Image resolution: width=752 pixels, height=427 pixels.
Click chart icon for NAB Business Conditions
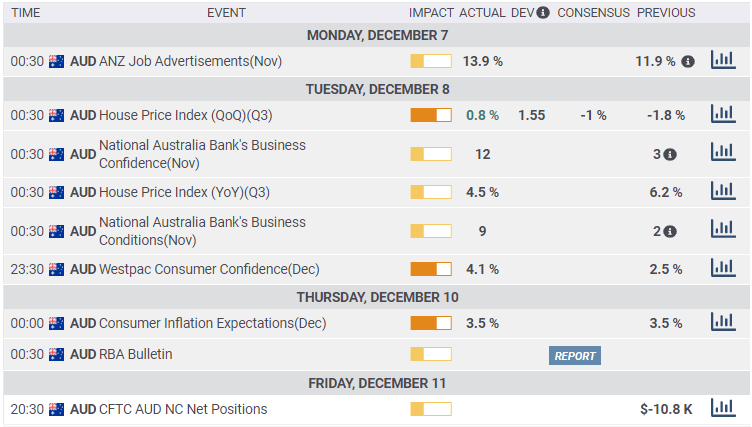tap(722, 231)
